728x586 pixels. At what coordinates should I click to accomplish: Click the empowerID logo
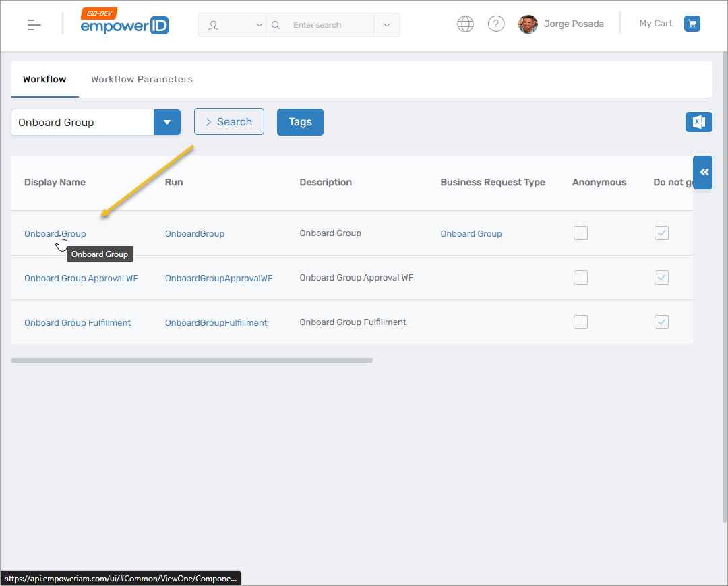[x=124, y=25]
